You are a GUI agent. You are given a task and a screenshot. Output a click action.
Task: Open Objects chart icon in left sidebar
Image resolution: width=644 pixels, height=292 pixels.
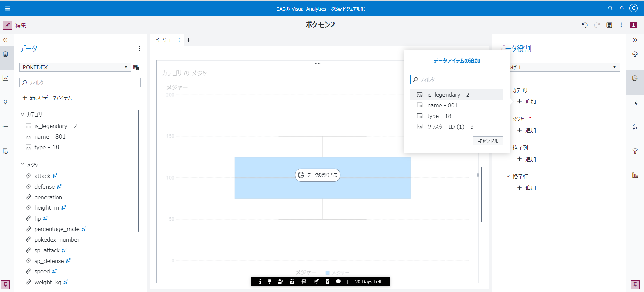click(5, 78)
